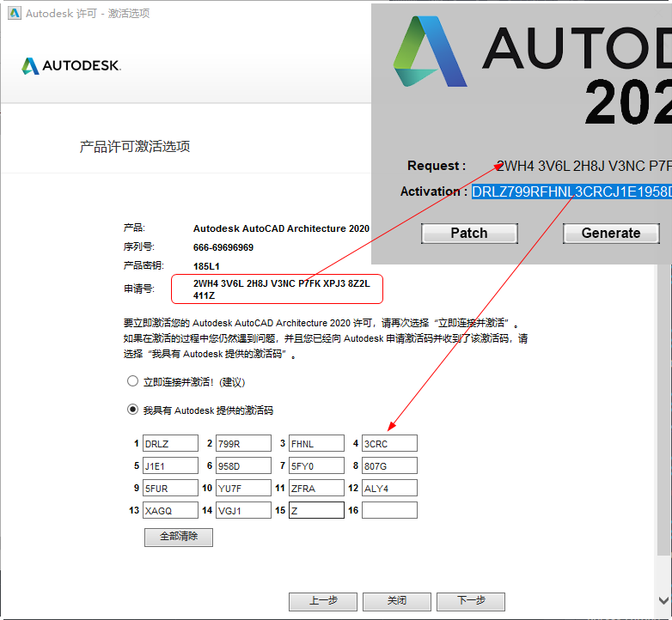
Task: Click the 序列号 label
Action: click(139, 247)
